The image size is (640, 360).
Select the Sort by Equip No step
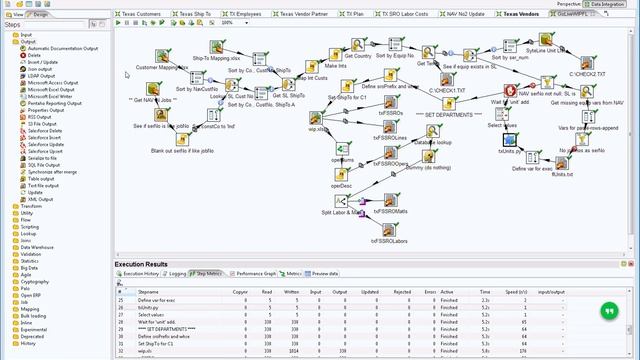pos(395,44)
